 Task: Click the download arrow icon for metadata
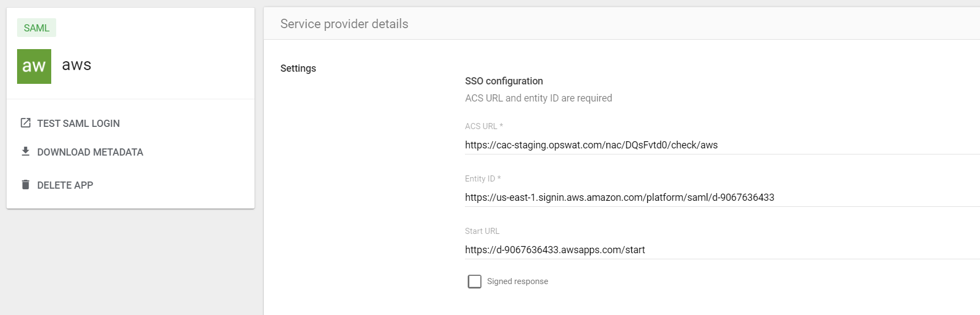pos(25,152)
